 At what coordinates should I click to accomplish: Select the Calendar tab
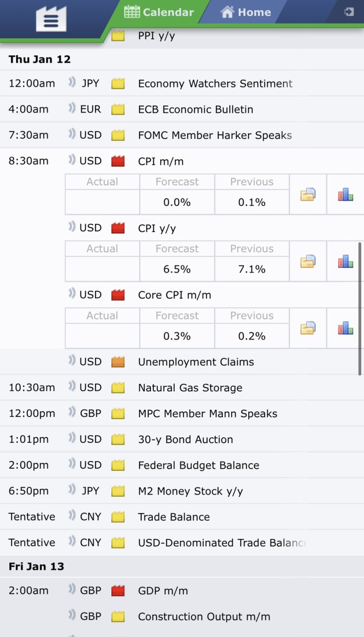pyautogui.click(x=159, y=12)
